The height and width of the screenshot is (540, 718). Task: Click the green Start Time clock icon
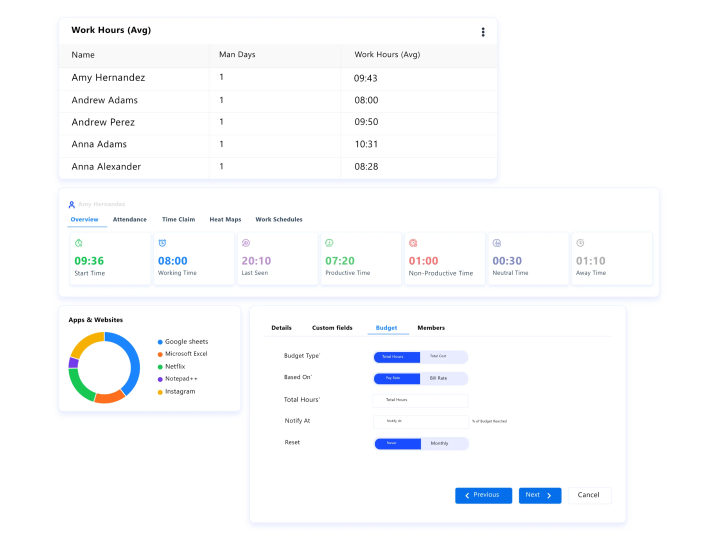(79, 243)
